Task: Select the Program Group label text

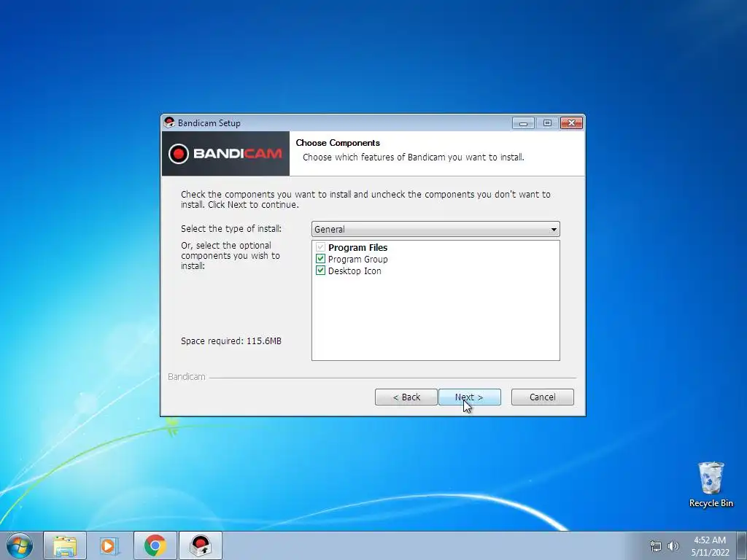Action: click(x=357, y=260)
